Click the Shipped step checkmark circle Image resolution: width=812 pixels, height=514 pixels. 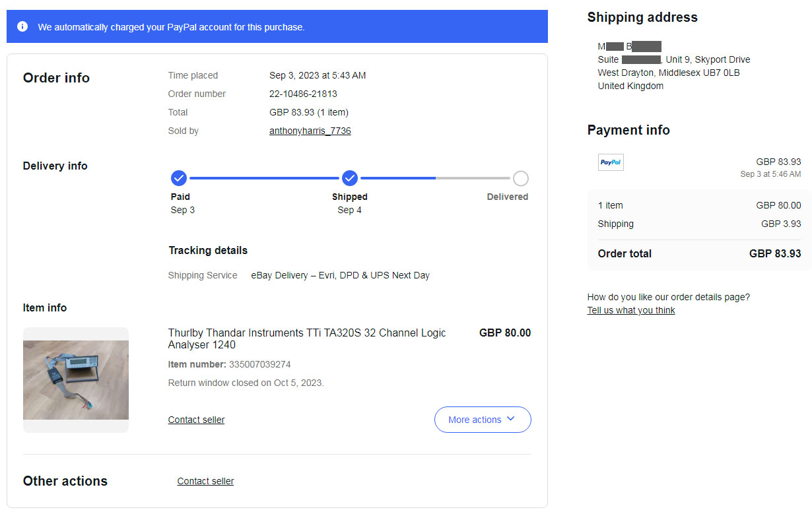point(350,178)
